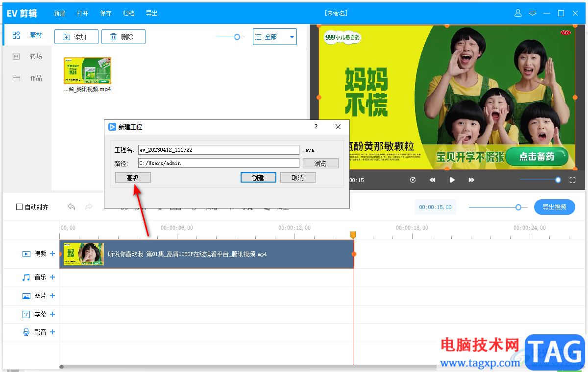The height and width of the screenshot is (372, 588).
Task: Click the 浏览 browse button
Action: [320, 163]
